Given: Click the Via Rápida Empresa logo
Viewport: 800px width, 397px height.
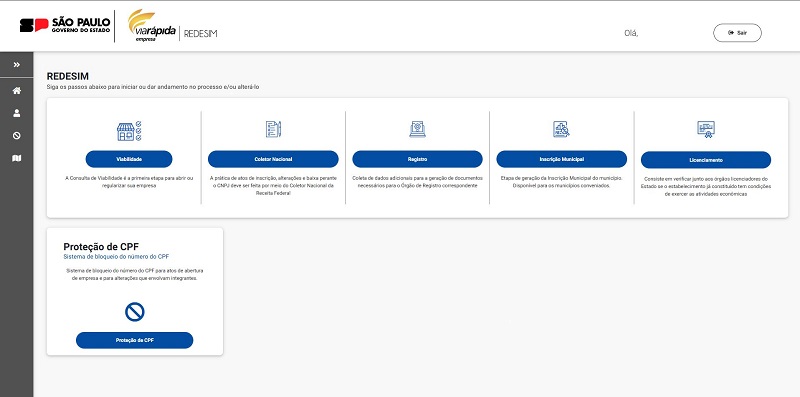Looking at the screenshot, I should (152, 26).
